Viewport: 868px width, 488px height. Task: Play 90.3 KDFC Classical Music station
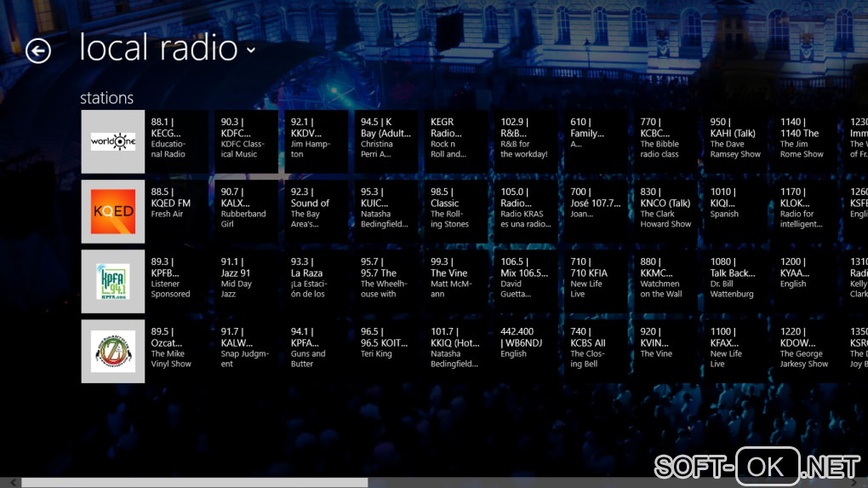[x=247, y=142]
